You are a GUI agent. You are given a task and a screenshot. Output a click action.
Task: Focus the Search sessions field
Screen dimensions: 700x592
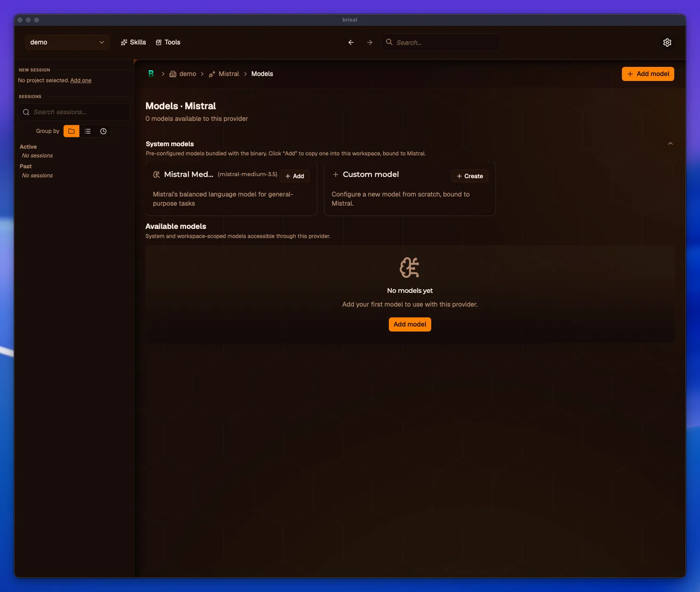point(74,112)
